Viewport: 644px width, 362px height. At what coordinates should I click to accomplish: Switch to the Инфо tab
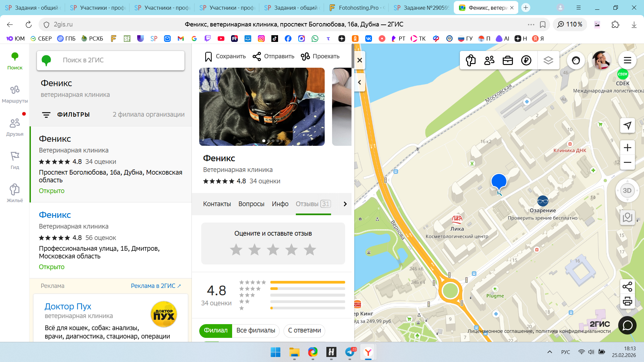tap(280, 204)
